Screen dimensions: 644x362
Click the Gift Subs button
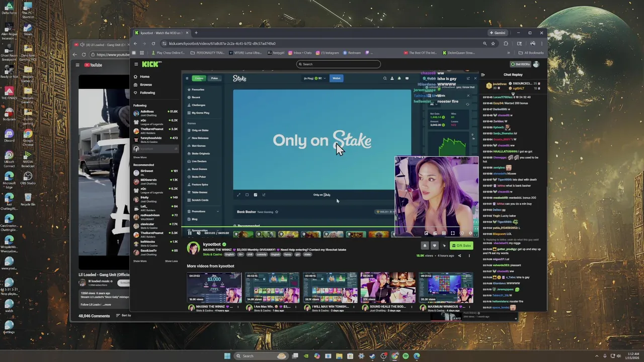pyautogui.click(x=461, y=245)
